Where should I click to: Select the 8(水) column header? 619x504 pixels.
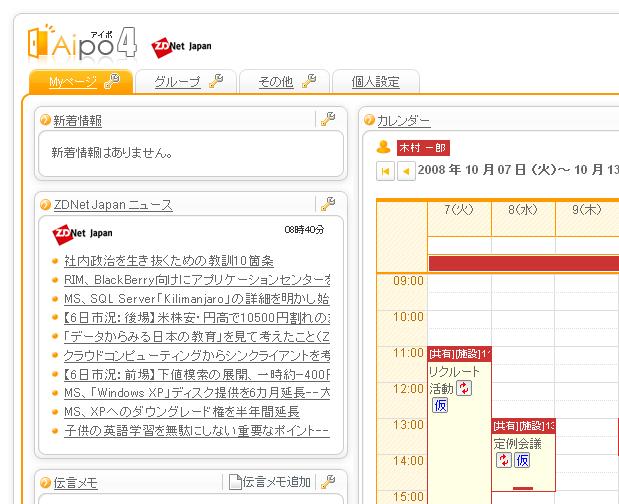[523, 219]
